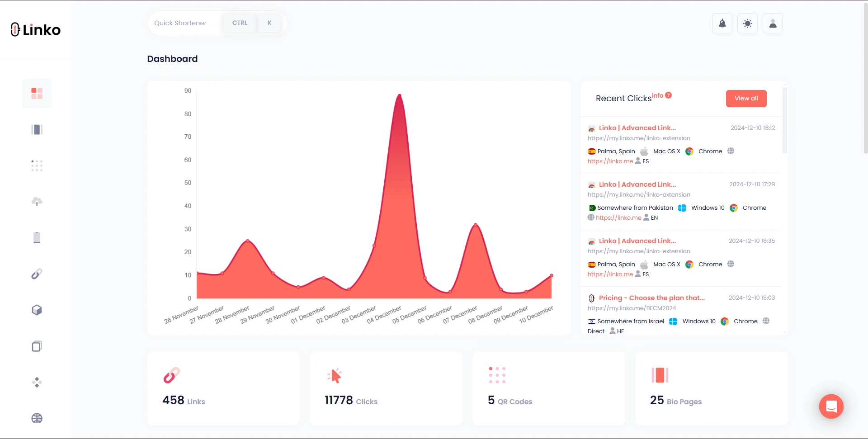
Task: Click the Linko logo top left
Action: [35, 29]
